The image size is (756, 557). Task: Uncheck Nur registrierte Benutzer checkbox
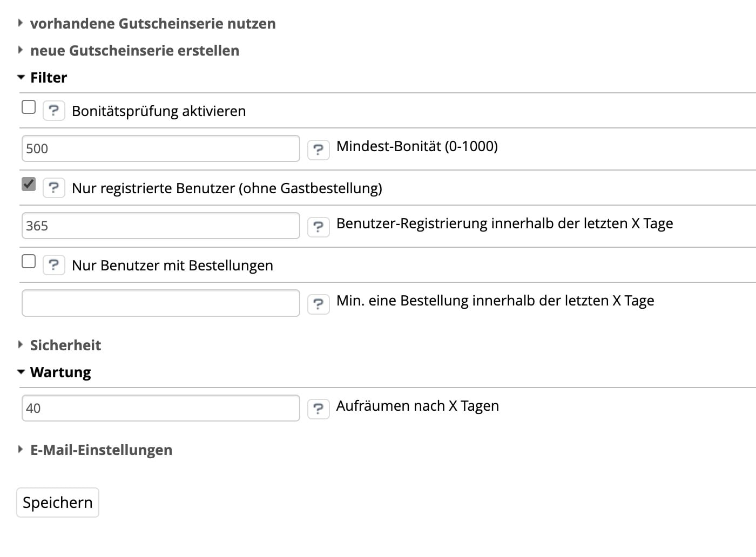pos(29,184)
